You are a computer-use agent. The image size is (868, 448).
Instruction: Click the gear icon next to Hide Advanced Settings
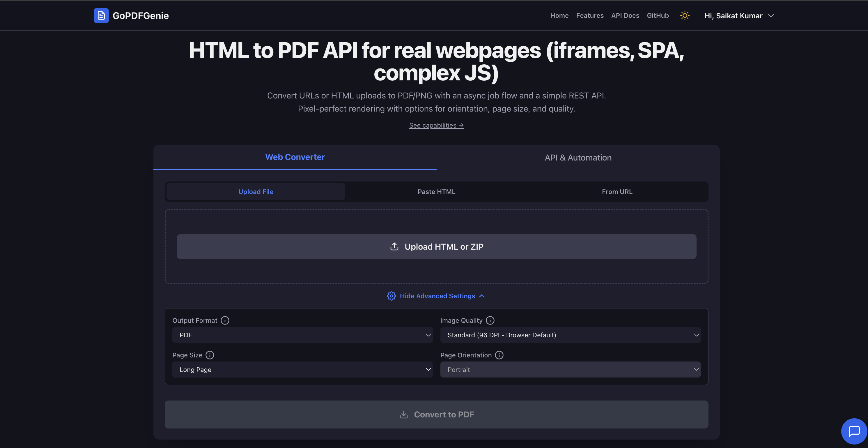[x=391, y=296]
